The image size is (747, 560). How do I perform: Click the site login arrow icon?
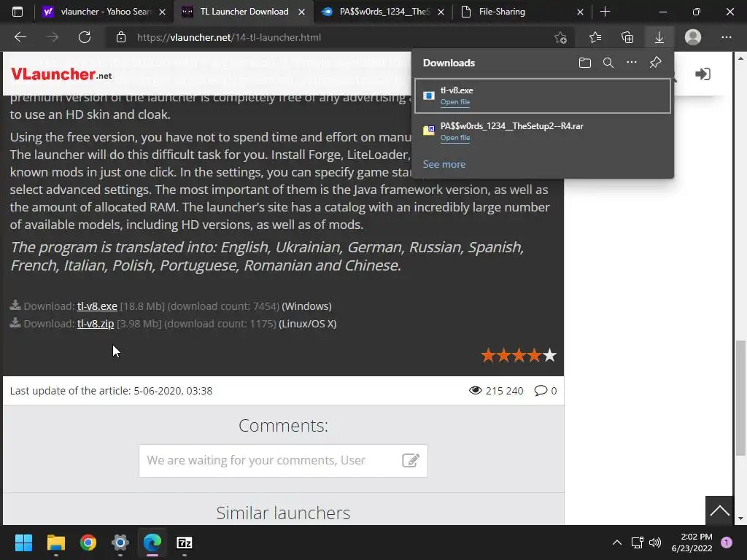pyautogui.click(x=703, y=74)
